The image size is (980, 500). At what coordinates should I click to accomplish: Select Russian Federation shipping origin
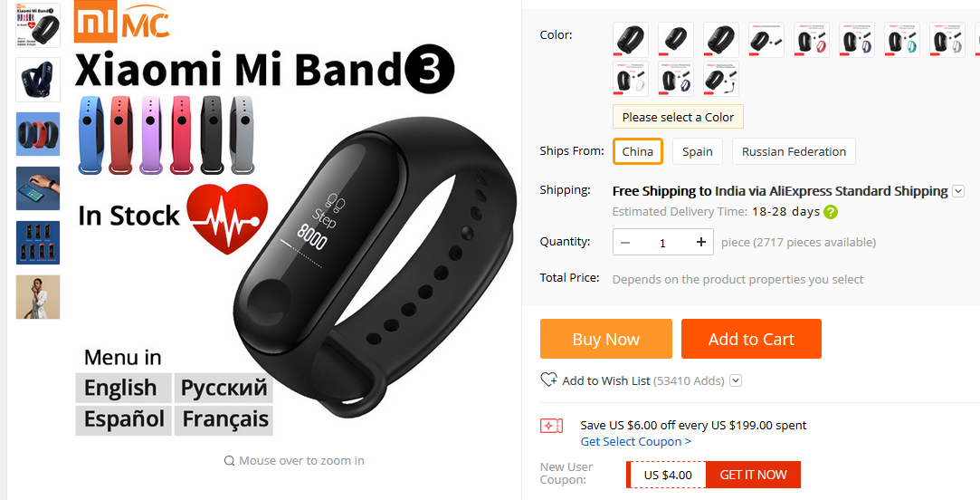[794, 151]
